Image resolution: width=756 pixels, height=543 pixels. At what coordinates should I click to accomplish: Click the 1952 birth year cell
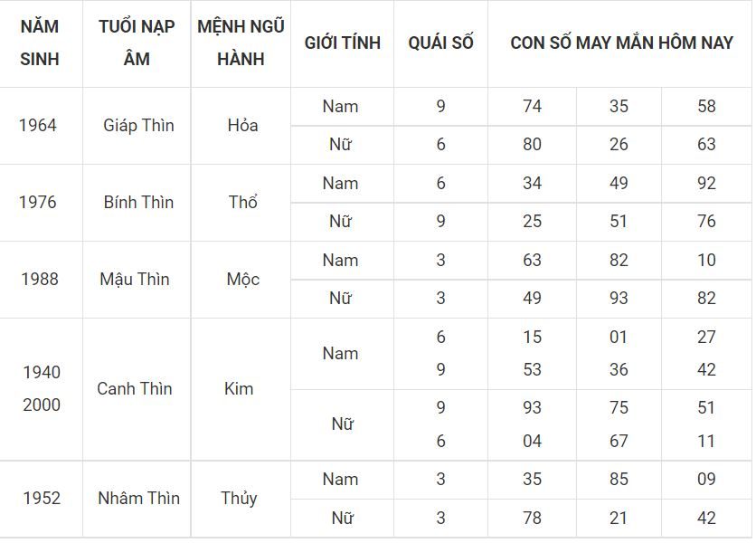[42, 498]
